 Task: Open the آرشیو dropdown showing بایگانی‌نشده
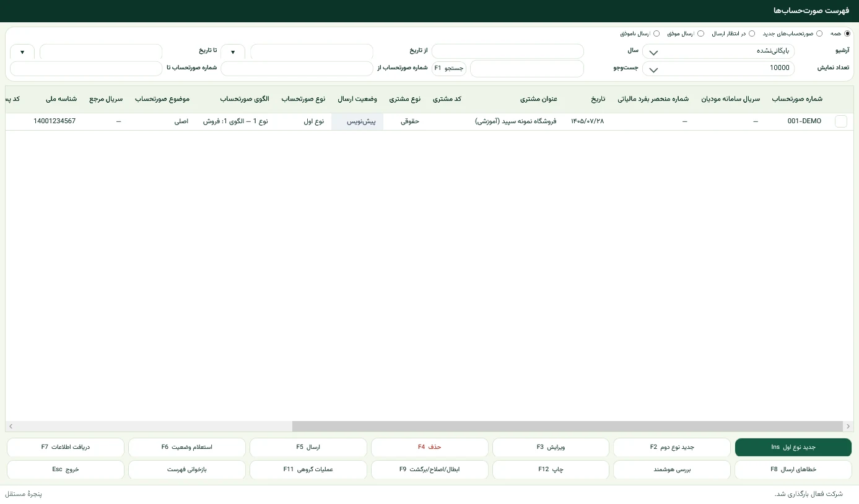pos(718,51)
